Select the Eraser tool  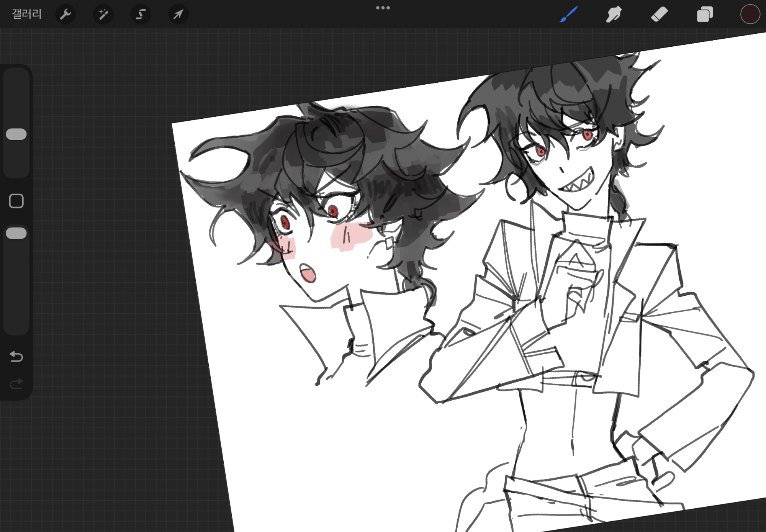tap(659, 15)
